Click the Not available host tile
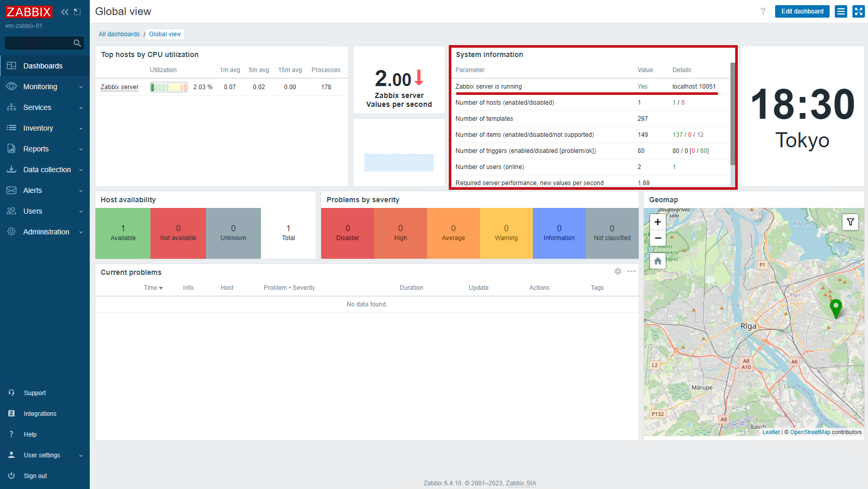The width and height of the screenshot is (868, 489). pos(178,233)
